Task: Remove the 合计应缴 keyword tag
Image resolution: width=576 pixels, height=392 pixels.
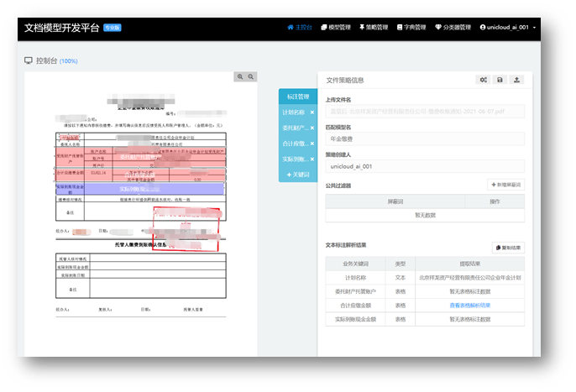Action: (312, 144)
